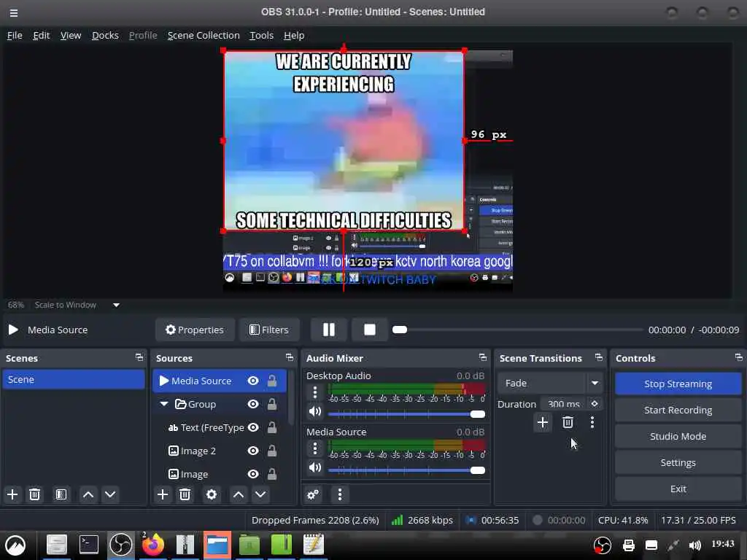
Task: Open Audio Mixer options three-dot menu
Action: coord(340,494)
